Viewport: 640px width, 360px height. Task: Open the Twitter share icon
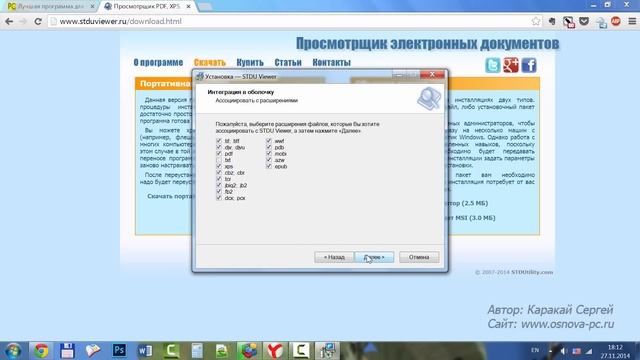click(493, 65)
